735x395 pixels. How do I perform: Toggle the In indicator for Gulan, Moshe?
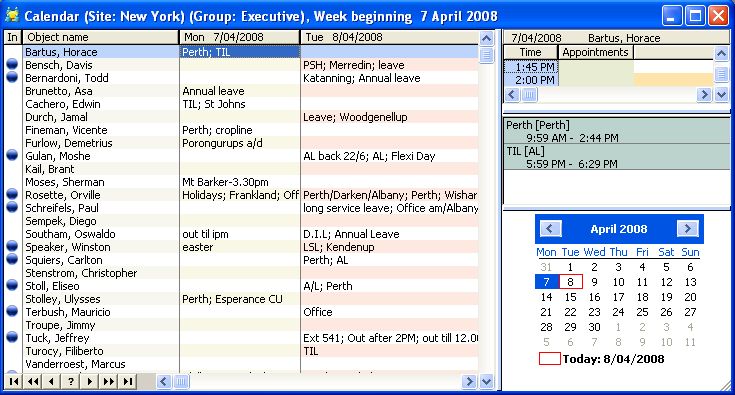click(13, 155)
